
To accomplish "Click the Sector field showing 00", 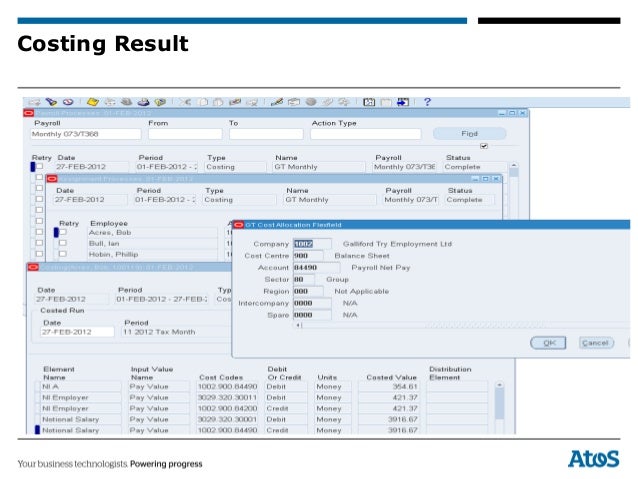I will [304, 279].
